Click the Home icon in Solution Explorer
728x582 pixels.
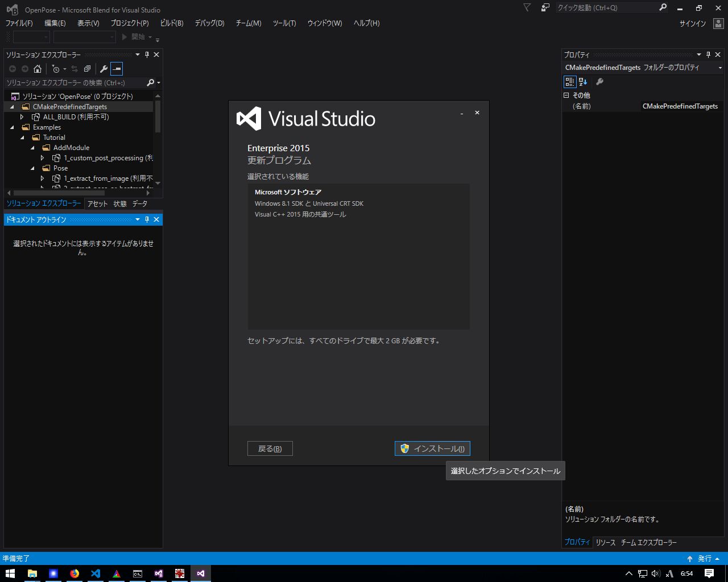point(38,69)
